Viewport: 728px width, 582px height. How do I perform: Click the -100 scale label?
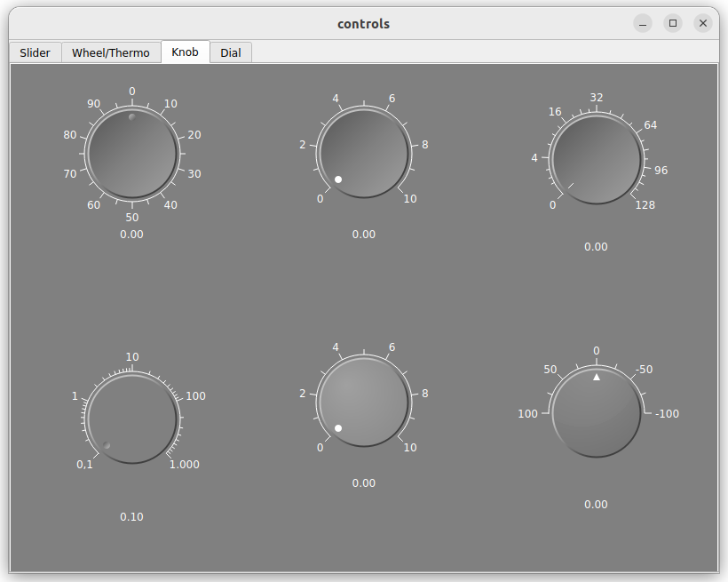tap(667, 414)
